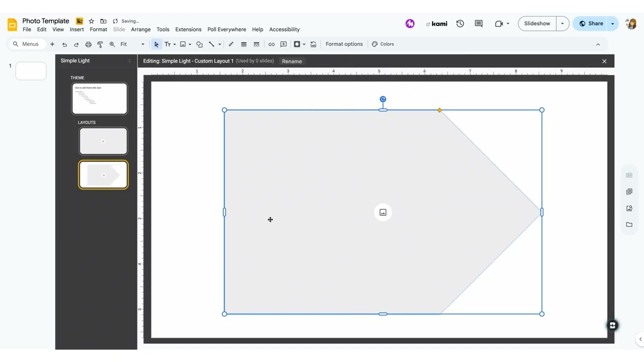644x362 pixels.
Task: Open border dash style options
Action: point(256,44)
